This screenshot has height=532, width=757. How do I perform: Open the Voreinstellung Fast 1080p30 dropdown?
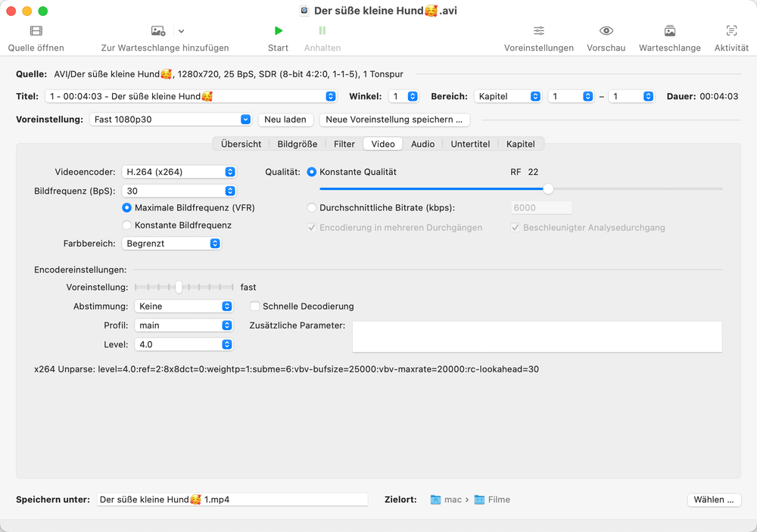[170, 120]
